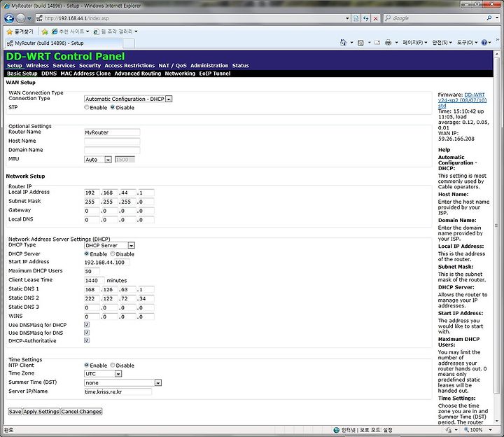Click the Refresh page icon

point(366,18)
